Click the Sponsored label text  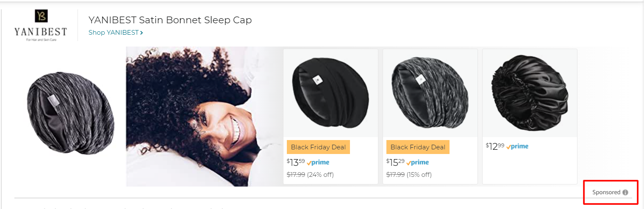[x=606, y=192]
